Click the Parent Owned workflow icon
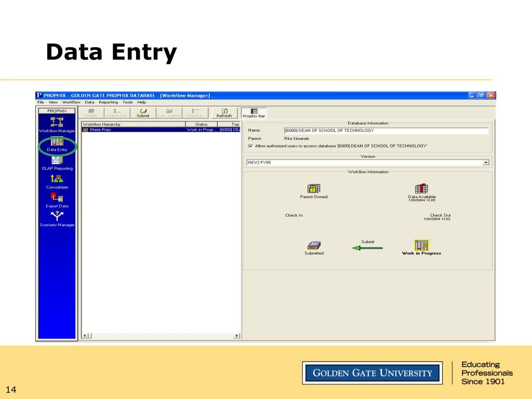The width and height of the screenshot is (532, 399). tap(314, 188)
